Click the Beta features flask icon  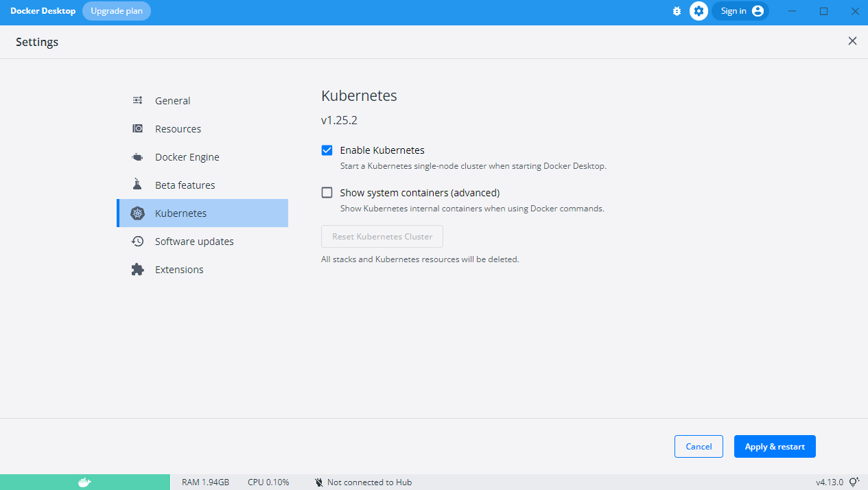(x=137, y=185)
